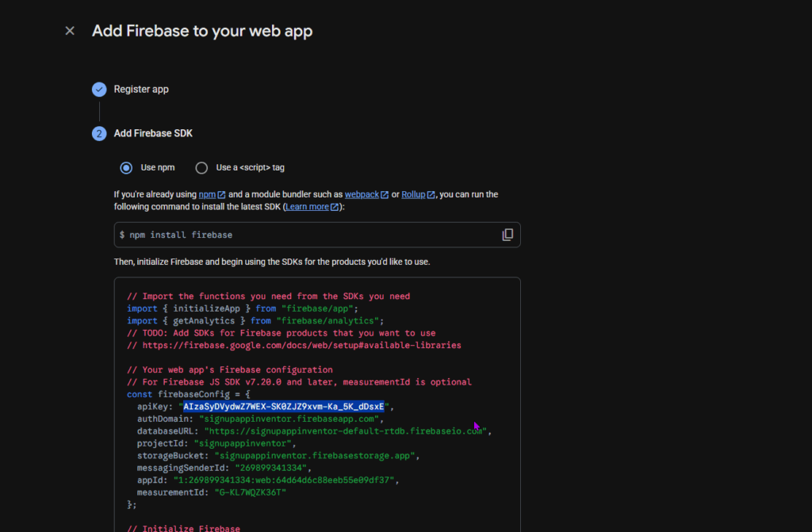The height and width of the screenshot is (532, 812).
Task: Click external-link icon beside Rollup
Action: (431, 195)
